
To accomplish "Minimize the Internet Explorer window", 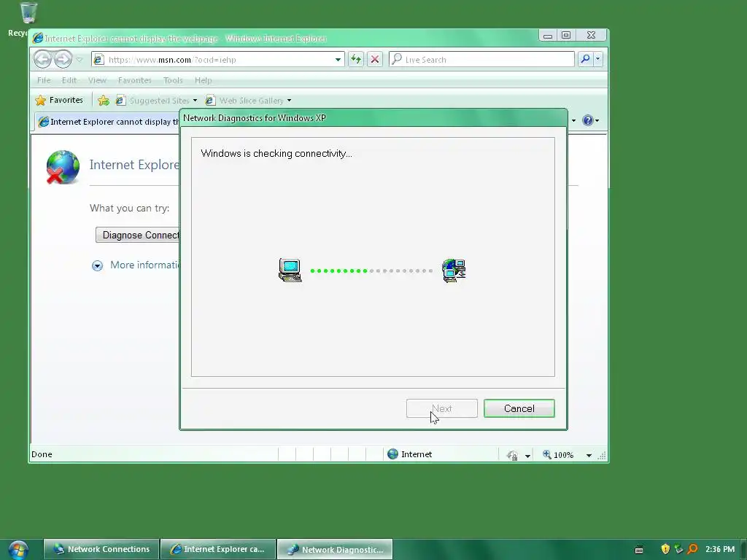I will click(548, 35).
